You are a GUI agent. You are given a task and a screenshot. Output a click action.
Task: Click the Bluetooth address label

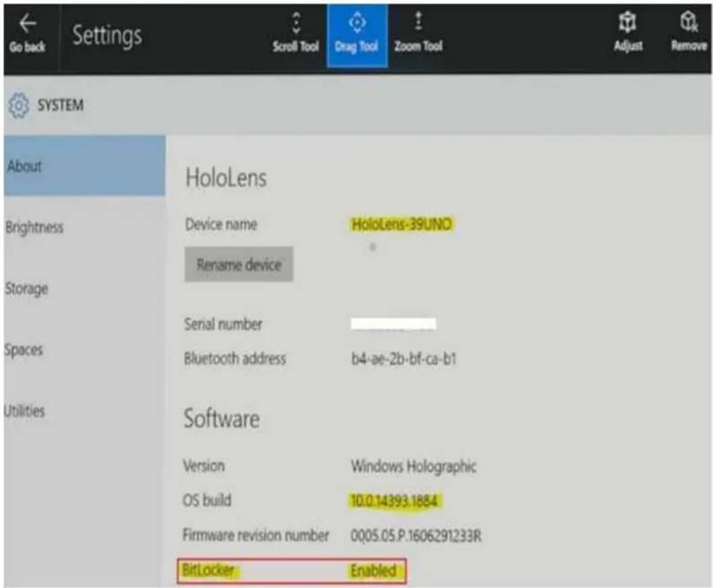click(x=235, y=359)
